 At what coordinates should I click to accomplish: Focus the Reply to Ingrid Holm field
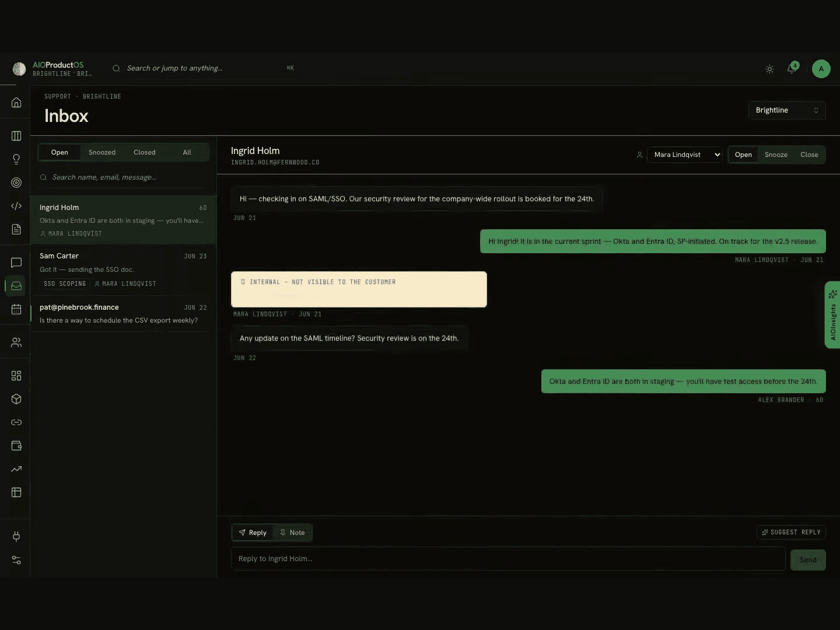click(508, 559)
